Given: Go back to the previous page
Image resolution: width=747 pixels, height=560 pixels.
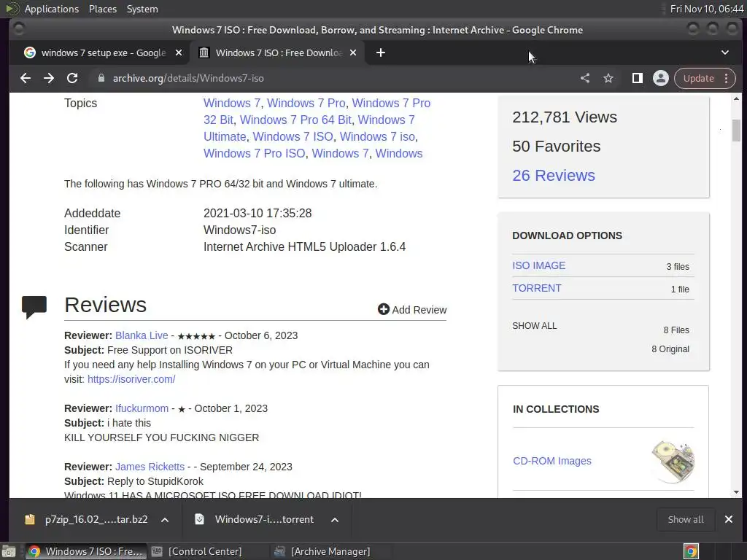Looking at the screenshot, I should (26, 78).
